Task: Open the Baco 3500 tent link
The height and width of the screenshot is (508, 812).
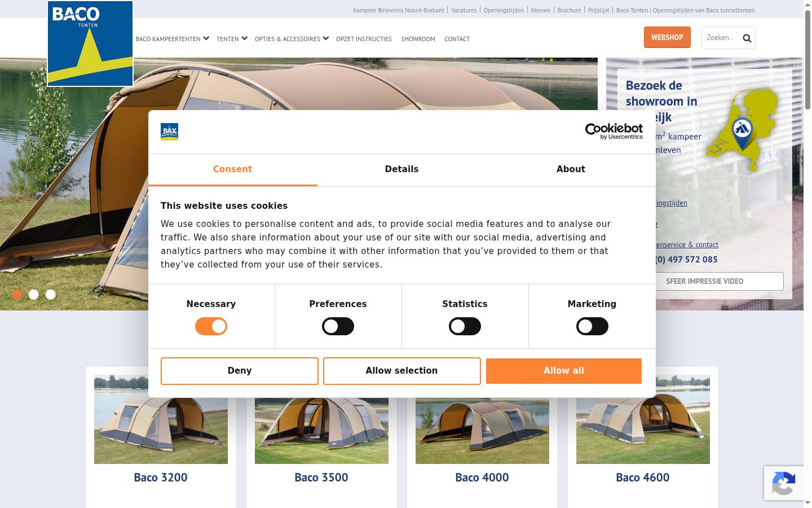Action: pyautogui.click(x=321, y=478)
